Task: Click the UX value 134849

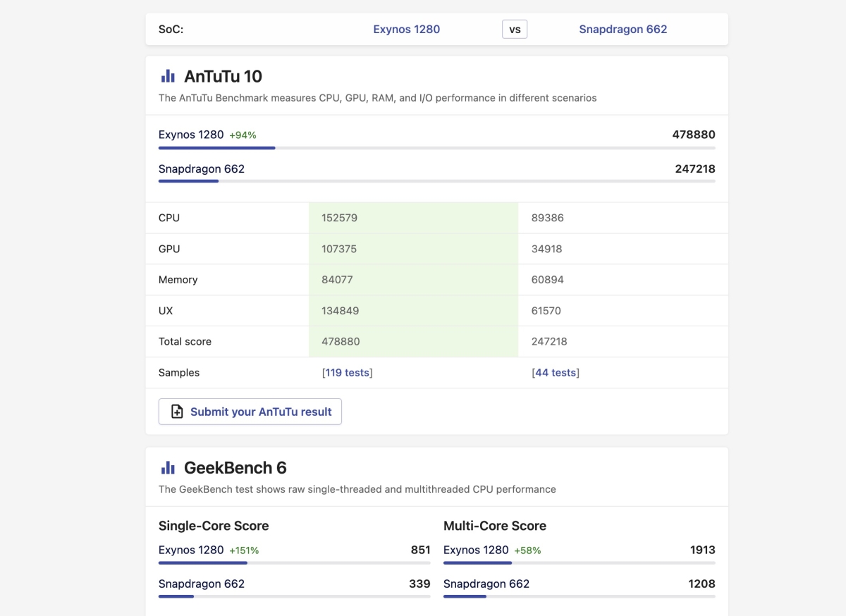Action: pyautogui.click(x=340, y=311)
